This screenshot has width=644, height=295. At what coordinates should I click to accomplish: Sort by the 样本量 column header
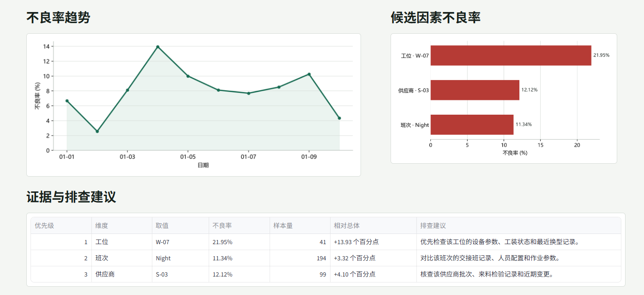coord(300,226)
